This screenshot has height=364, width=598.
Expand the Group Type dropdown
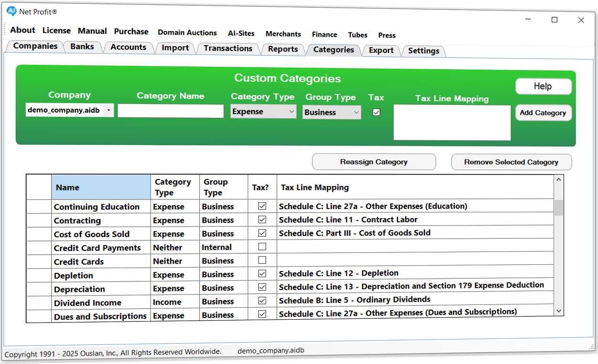332,113
